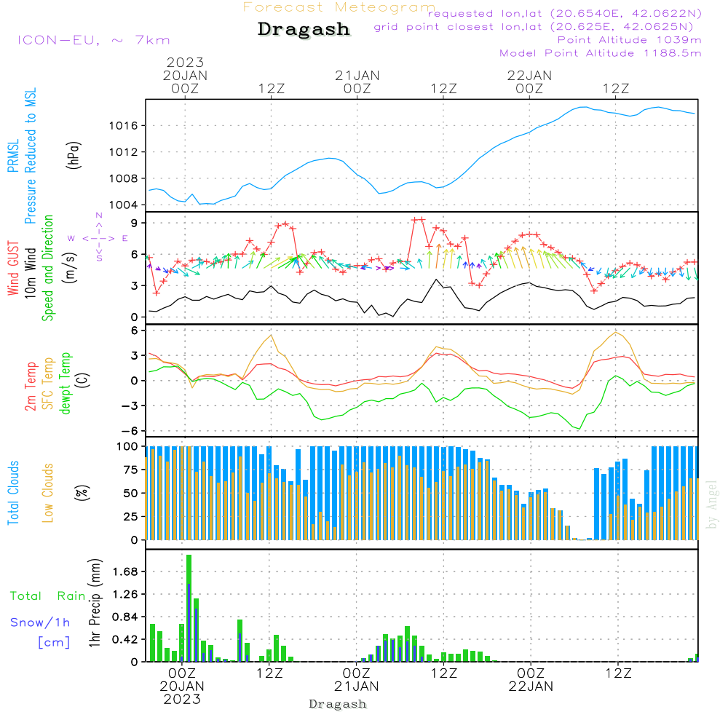Click the bottom '00Z 20JAN 2023' time label

(x=182, y=686)
